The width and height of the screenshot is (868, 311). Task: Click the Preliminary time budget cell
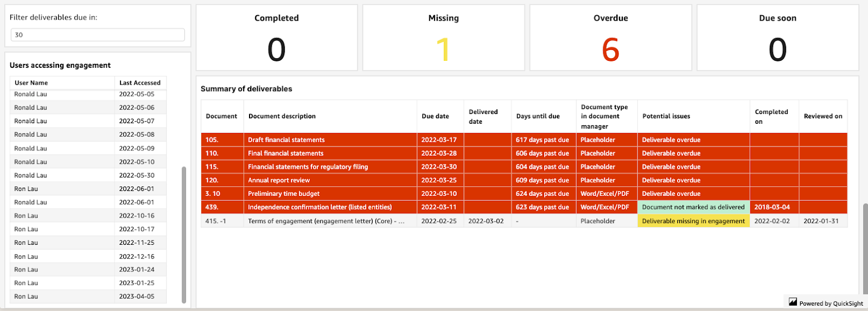click(284, 194)
